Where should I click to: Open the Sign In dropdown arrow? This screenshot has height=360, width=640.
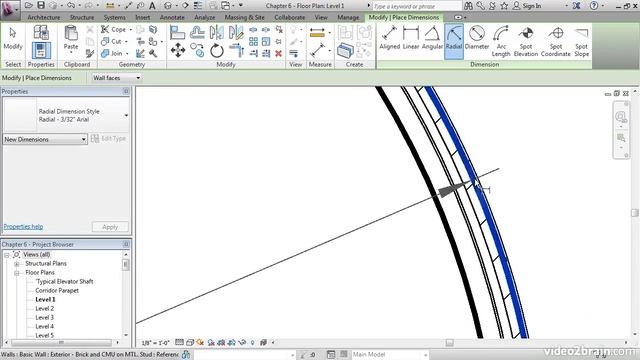(x=566, y=6)
